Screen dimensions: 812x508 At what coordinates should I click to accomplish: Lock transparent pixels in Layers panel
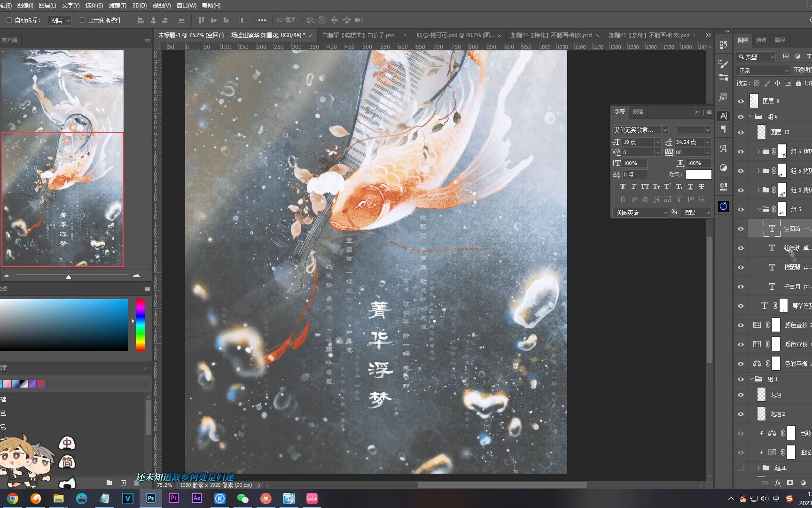(x=757, y=83)
